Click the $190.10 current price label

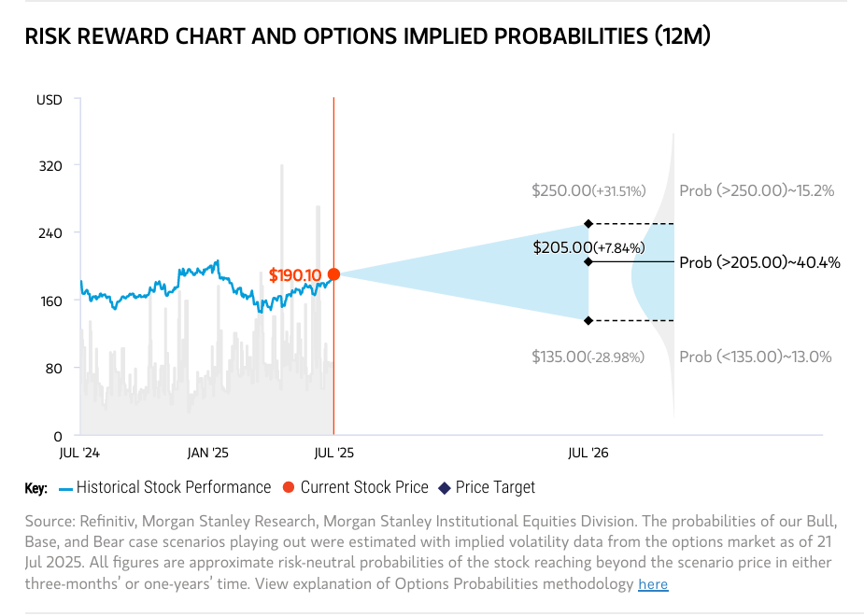295,275
